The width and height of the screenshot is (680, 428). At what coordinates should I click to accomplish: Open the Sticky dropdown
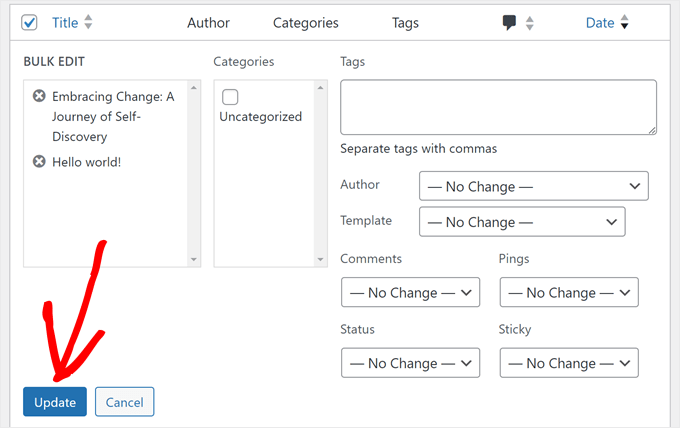(x=568, y=362)
